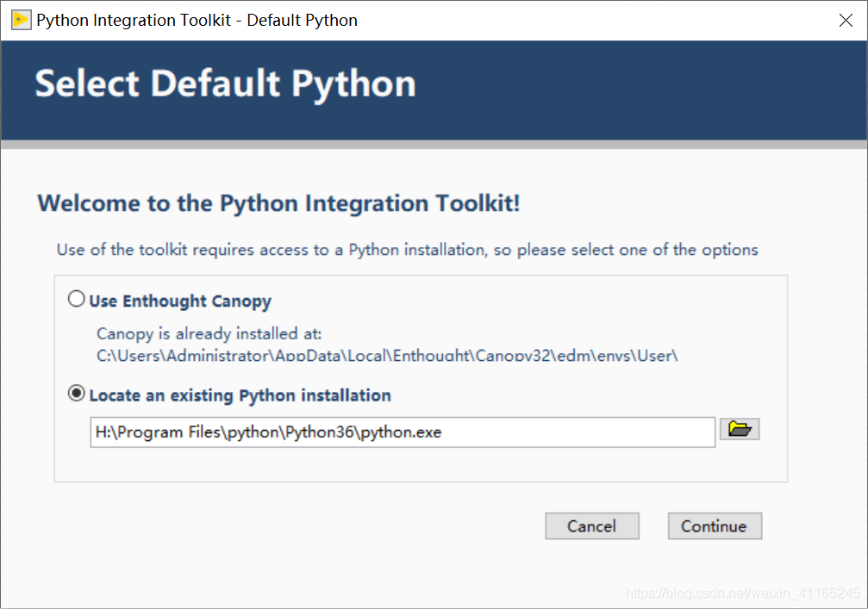868x609 pixels.
Task: Click "python.exe" at end of path field
Action: pyautogui.click(x=402, y=432)
